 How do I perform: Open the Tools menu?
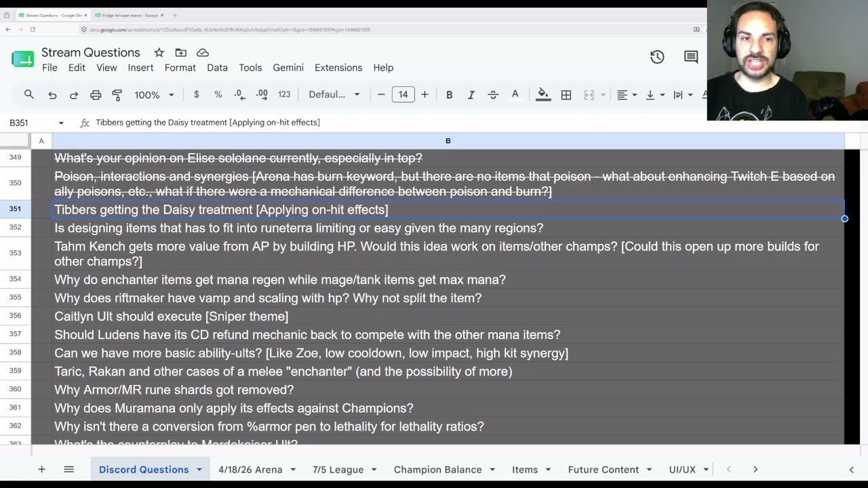coord(250,68)
